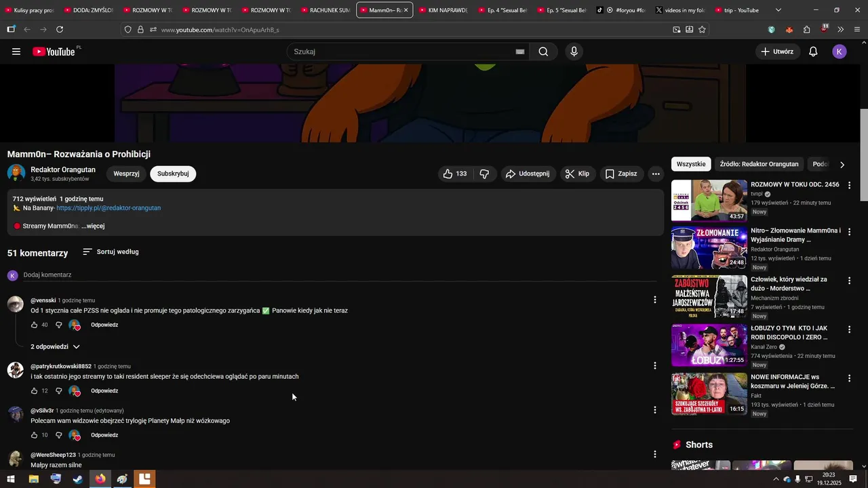Share the video via Udostępnij
This screenshot has height=488, width=868.
528,174
